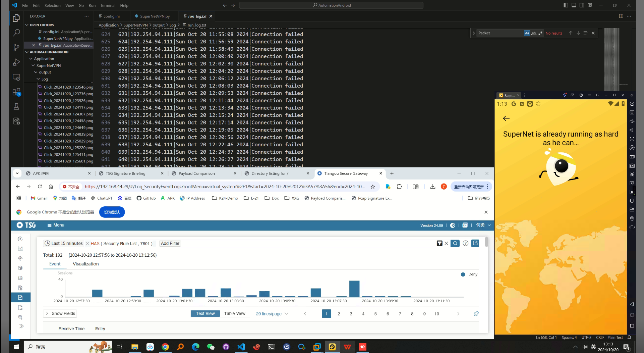Open Source Control view in activity bar
644x353 pixels.
[x=16, y=48]
